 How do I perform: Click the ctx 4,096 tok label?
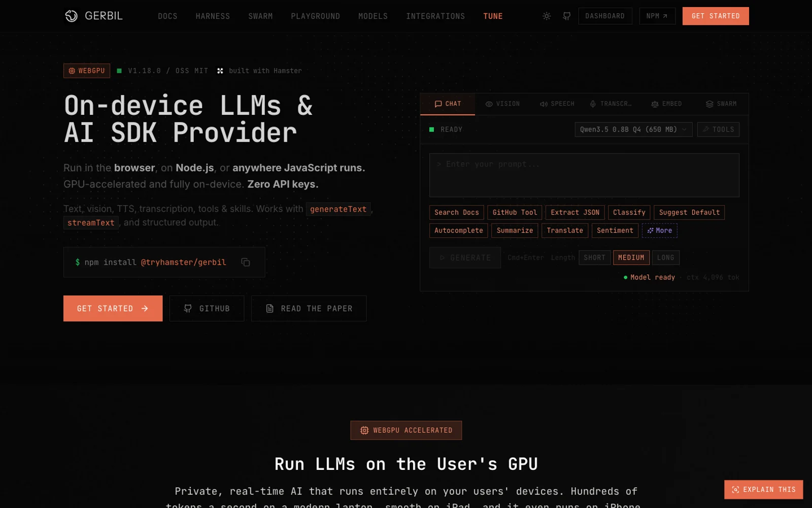(713, 277)
